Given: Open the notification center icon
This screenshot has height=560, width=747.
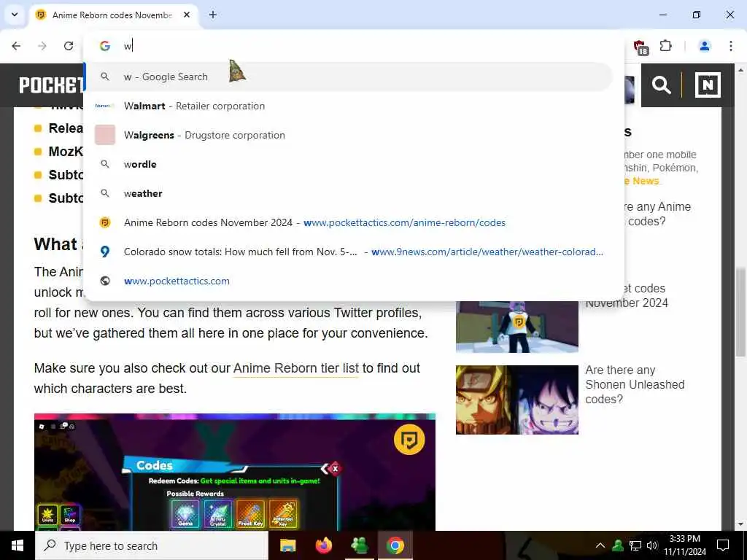Looking at the screenshot, I should click(723, 545).
